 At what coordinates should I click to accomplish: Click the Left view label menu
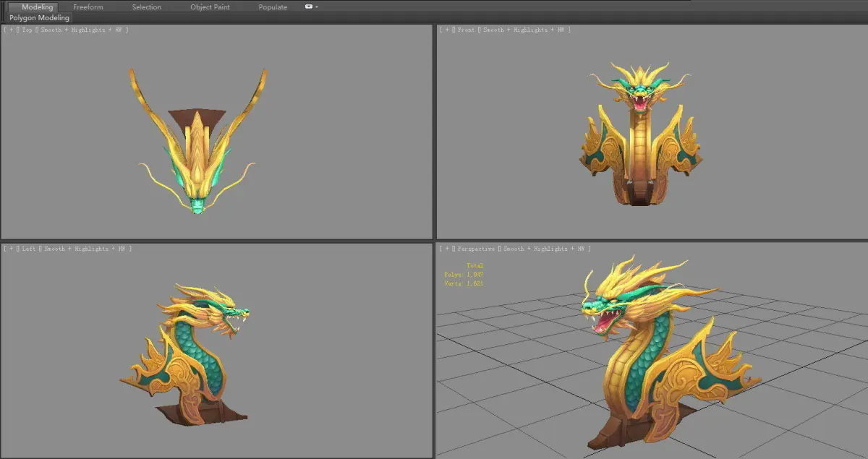point(29,249)
